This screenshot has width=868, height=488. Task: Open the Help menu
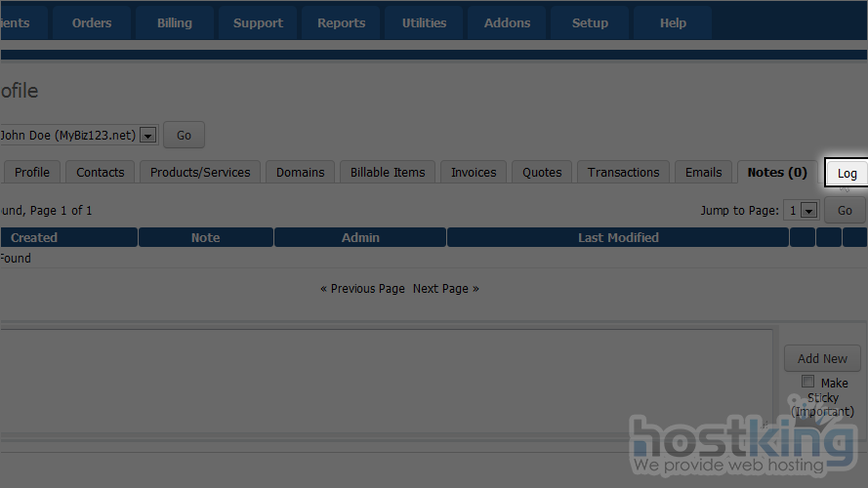673,22
